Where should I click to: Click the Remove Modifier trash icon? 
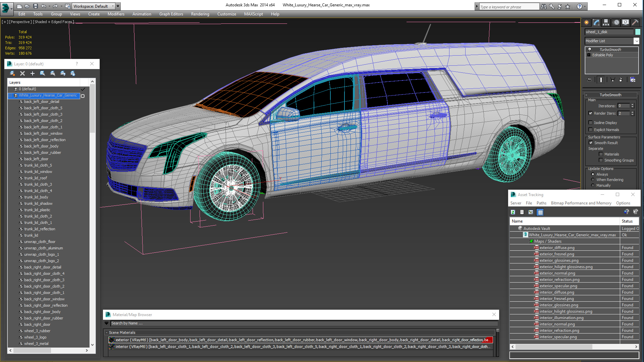621,80
